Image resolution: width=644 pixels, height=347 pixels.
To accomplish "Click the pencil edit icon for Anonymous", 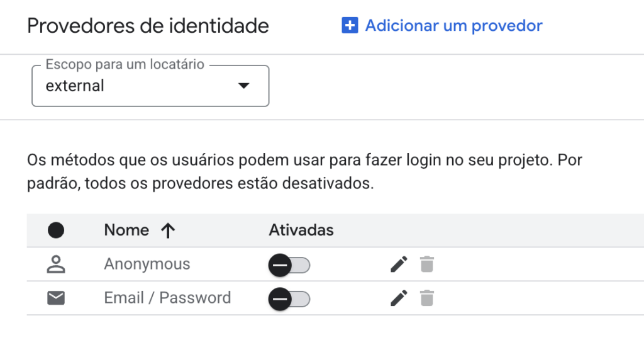I will coord(399,265).
